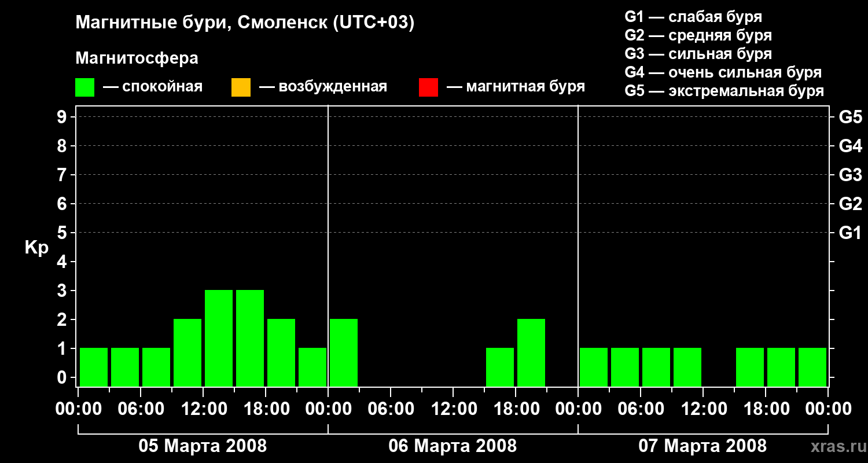Click the red 'магнитная буря' legend swatch
This screenshot has width=868, height=463.
428,87
